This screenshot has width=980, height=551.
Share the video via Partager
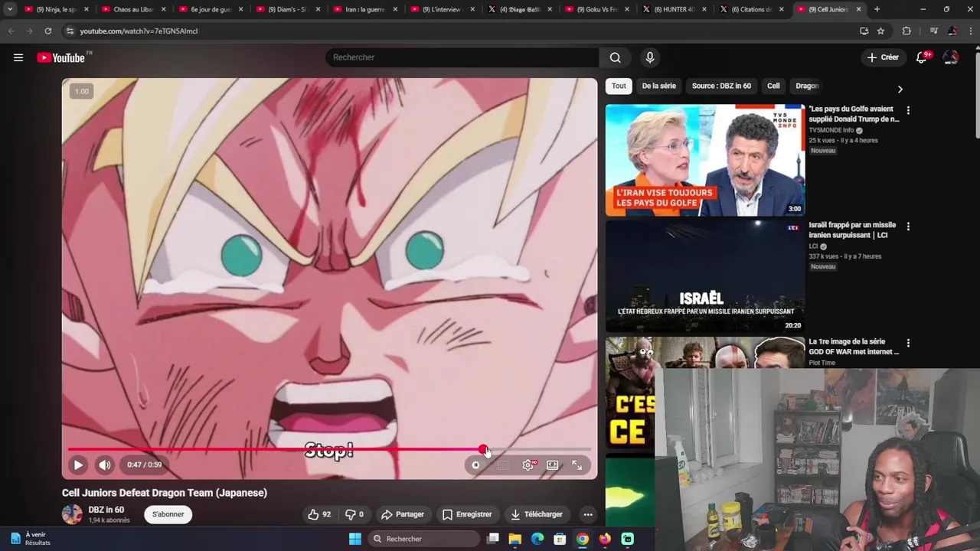[403, 514]
